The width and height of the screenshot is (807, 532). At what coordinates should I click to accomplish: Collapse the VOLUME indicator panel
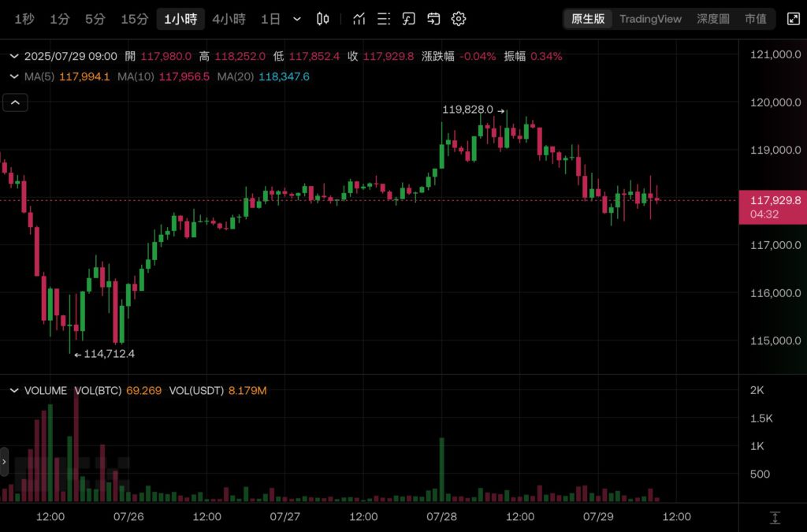13,390
